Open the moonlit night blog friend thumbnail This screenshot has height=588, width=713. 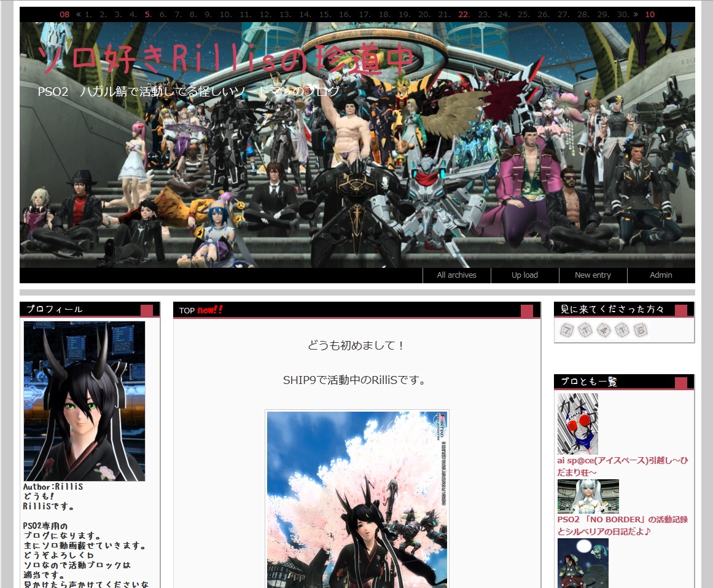click(583, 563)
